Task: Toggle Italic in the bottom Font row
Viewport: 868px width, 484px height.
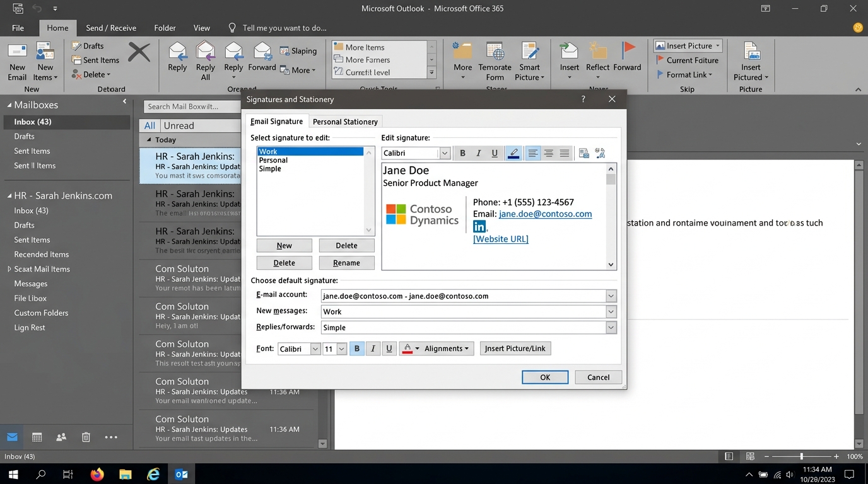Action: pos(373,349)
